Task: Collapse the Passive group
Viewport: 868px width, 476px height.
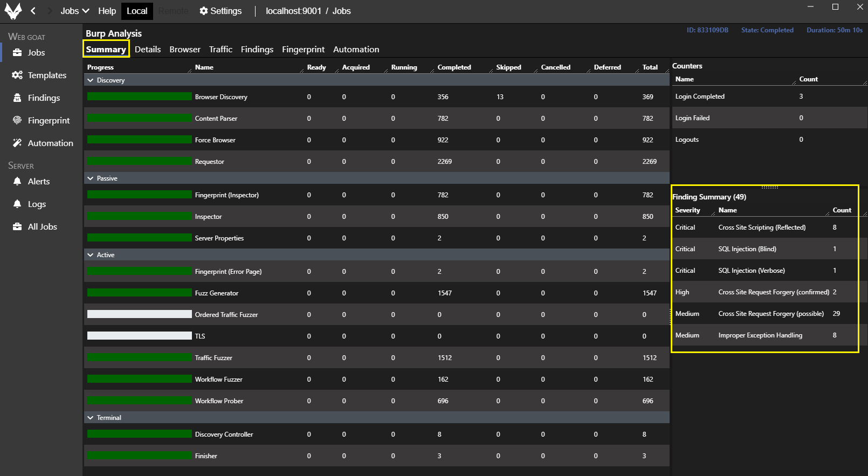Action: 91,178
